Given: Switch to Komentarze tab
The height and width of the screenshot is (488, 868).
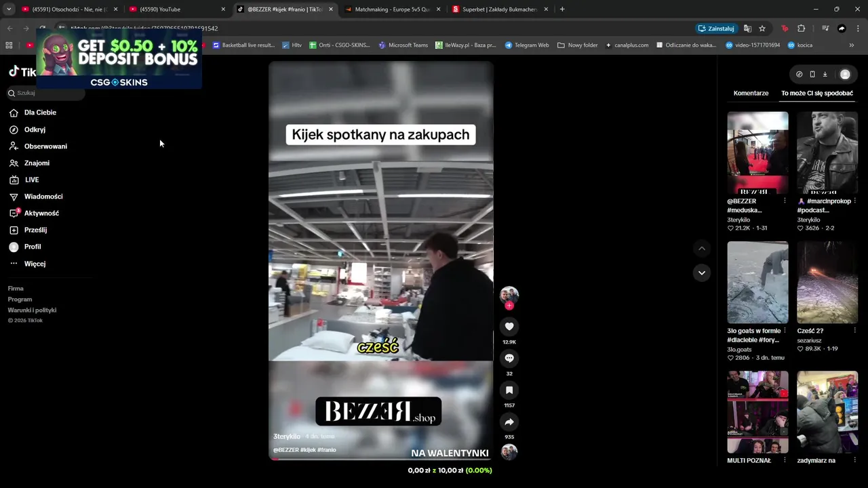Looking at the screenshot, I should click(x=751, y=94).
